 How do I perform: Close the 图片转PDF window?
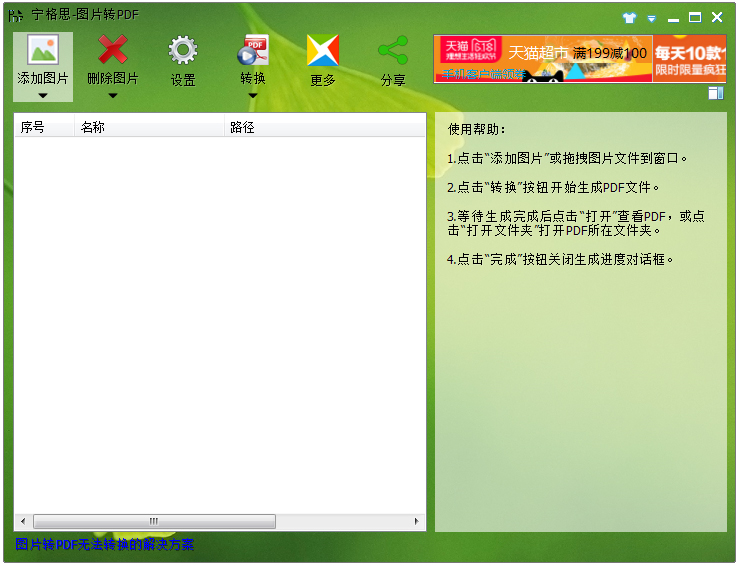coord(717,17)
